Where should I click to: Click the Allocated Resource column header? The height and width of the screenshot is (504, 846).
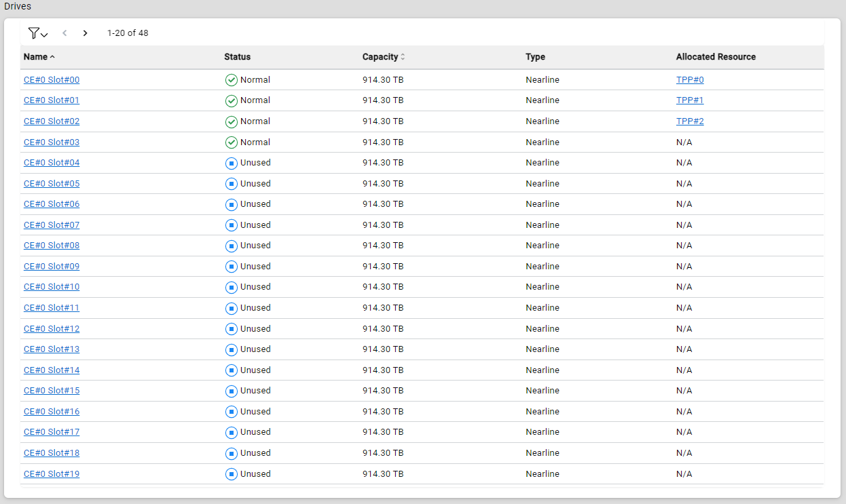coord(716,57)
